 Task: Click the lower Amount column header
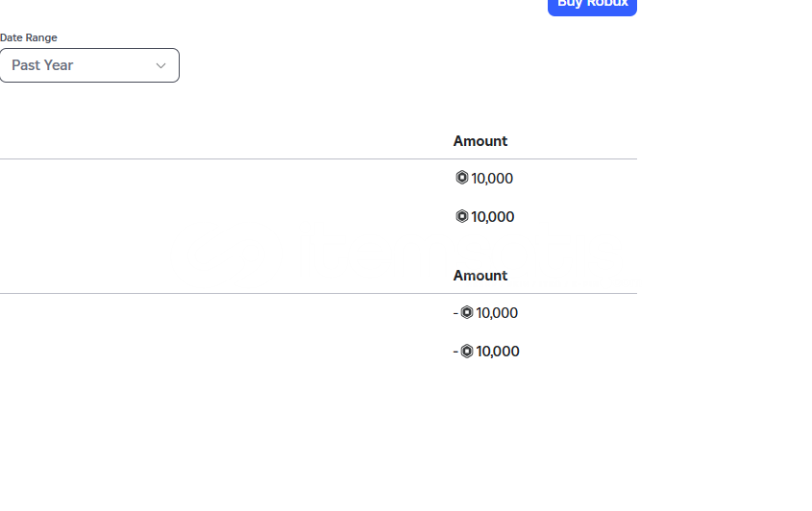point(480,276)
